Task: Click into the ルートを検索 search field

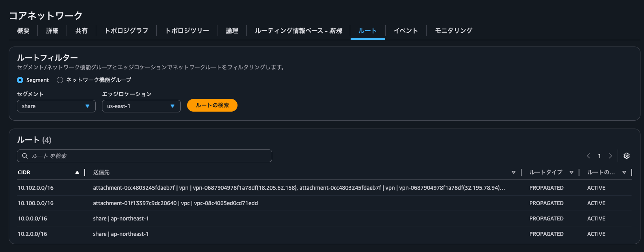Action: (150, 156)
